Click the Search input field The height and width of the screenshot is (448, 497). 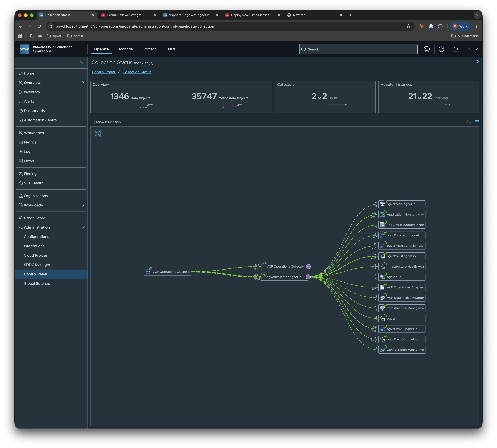click(x=358, y=49)
